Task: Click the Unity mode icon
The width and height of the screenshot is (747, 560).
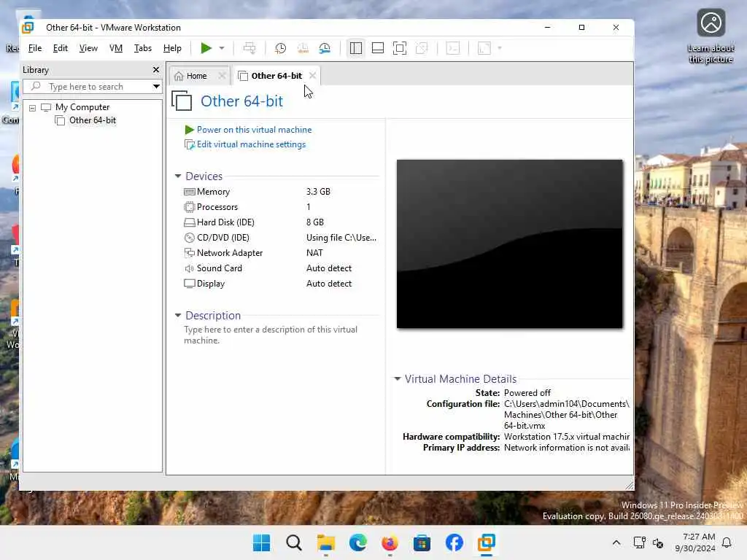Action: coord(422,48)
